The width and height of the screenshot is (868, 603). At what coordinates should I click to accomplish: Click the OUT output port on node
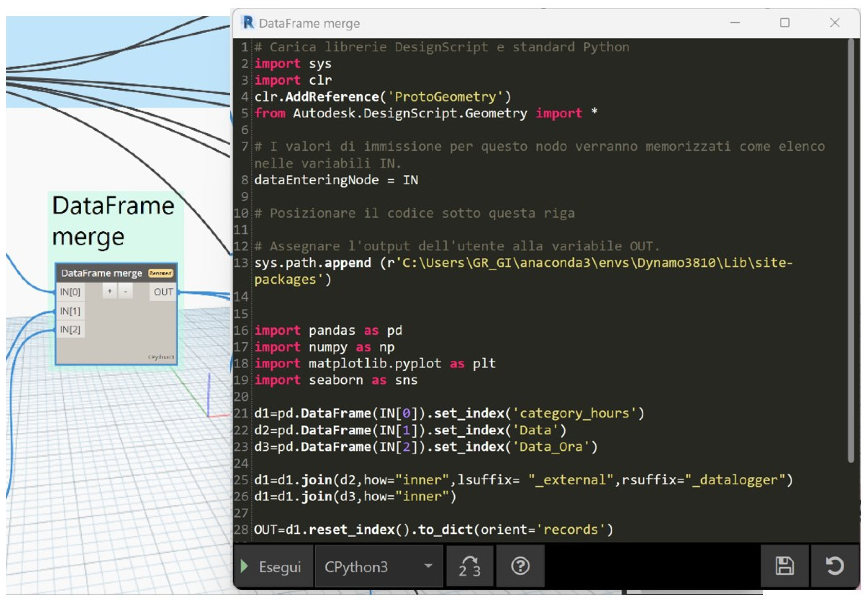[163, 292]
